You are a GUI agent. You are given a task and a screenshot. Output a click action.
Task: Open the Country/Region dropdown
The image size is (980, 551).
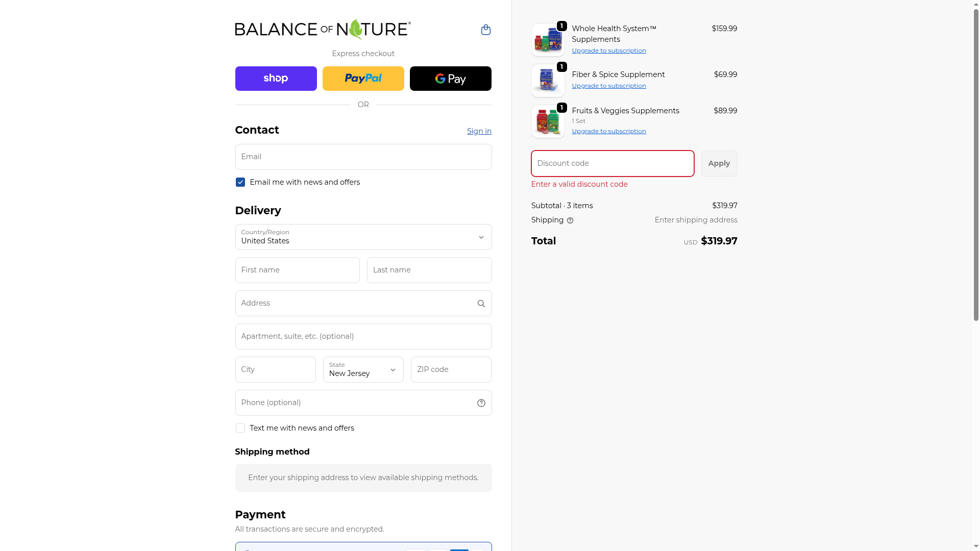tap(363, 237)
